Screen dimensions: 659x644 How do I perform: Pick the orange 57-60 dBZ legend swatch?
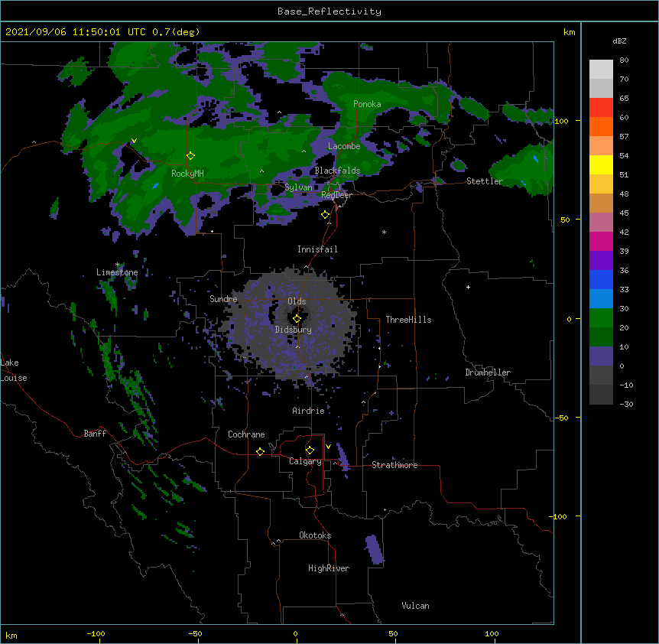601,126
